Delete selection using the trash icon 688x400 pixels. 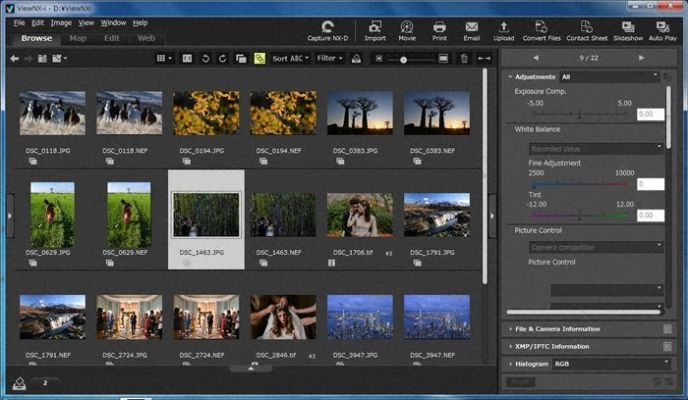[463, 59]
